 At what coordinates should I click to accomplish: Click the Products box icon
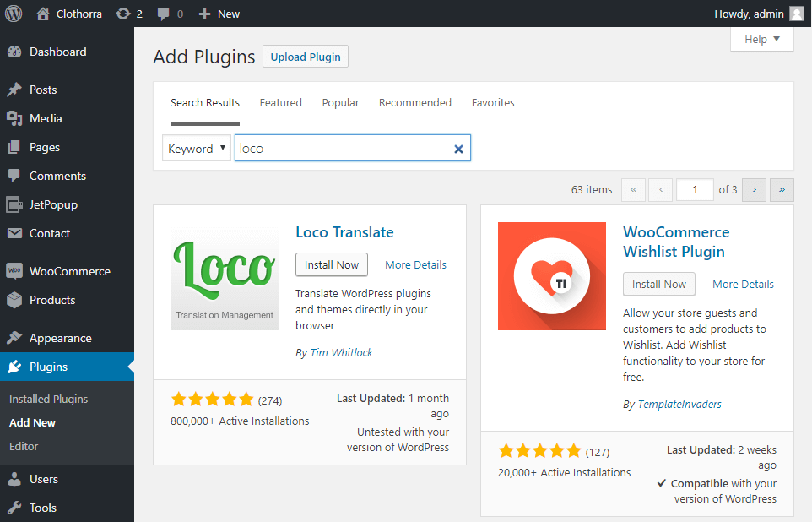[14, 300]
